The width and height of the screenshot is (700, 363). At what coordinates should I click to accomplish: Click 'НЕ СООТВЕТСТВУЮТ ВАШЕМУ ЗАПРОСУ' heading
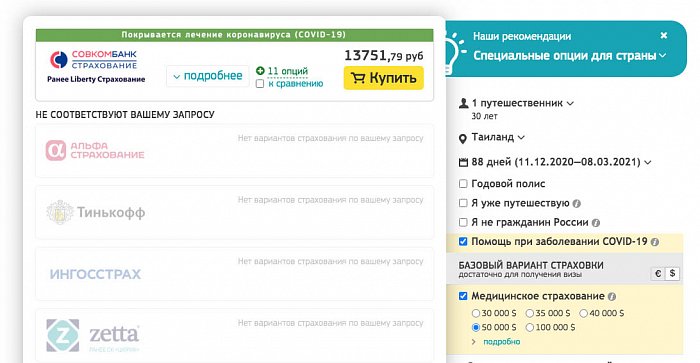coord(125,115)
